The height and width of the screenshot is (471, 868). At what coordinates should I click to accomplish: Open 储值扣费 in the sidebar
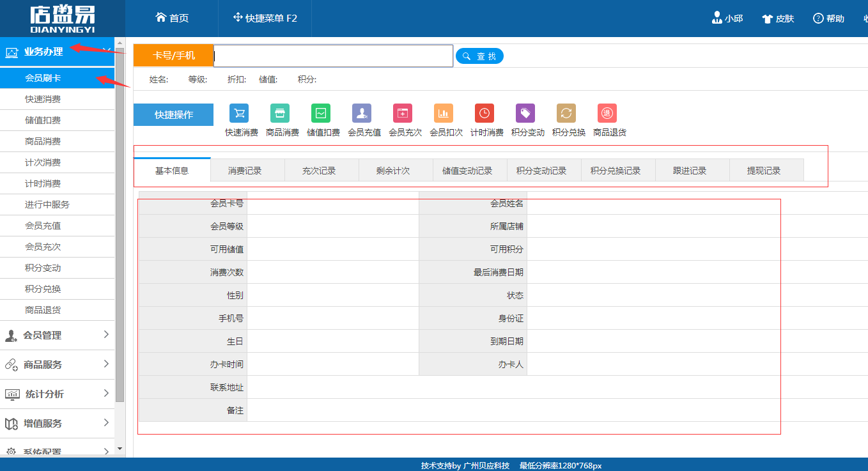57,120
